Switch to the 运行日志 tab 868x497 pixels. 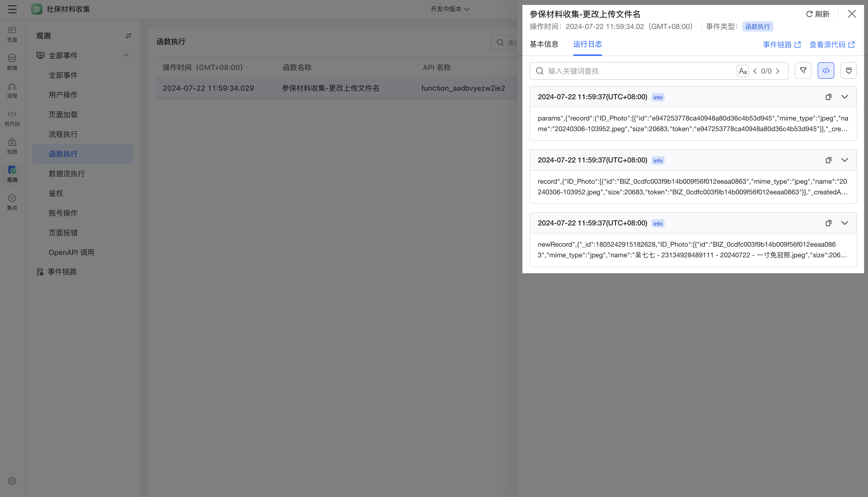(587, 44)
